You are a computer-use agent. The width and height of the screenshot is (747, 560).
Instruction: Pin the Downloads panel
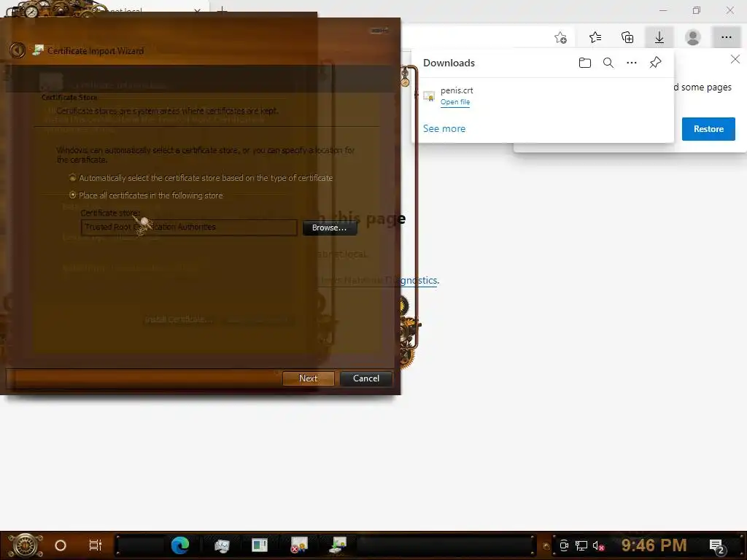(x=655, y=63)
